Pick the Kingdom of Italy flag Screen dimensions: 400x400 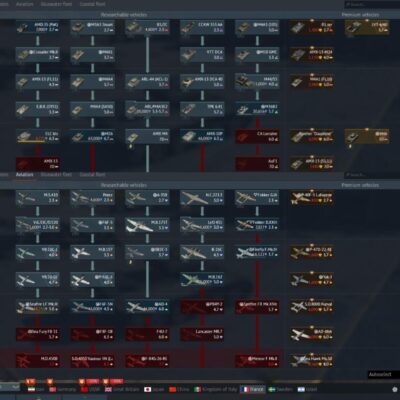pyautogui.click(x=198, y=389)
